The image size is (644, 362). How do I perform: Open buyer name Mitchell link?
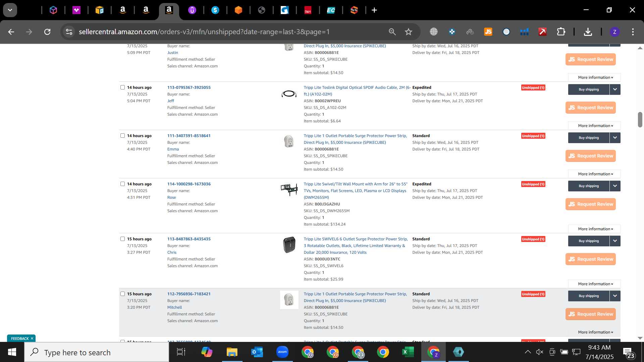(174, 307)
